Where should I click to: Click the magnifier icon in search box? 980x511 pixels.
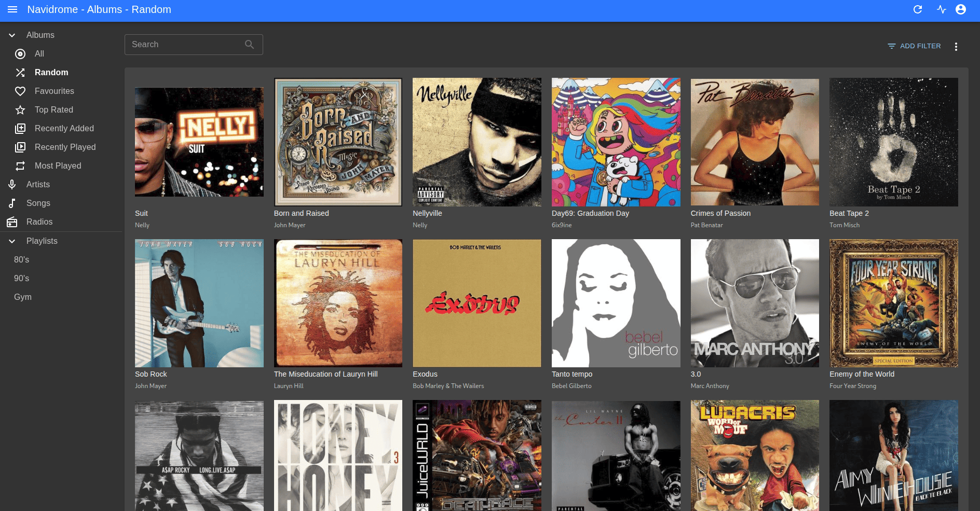point(250,45)
